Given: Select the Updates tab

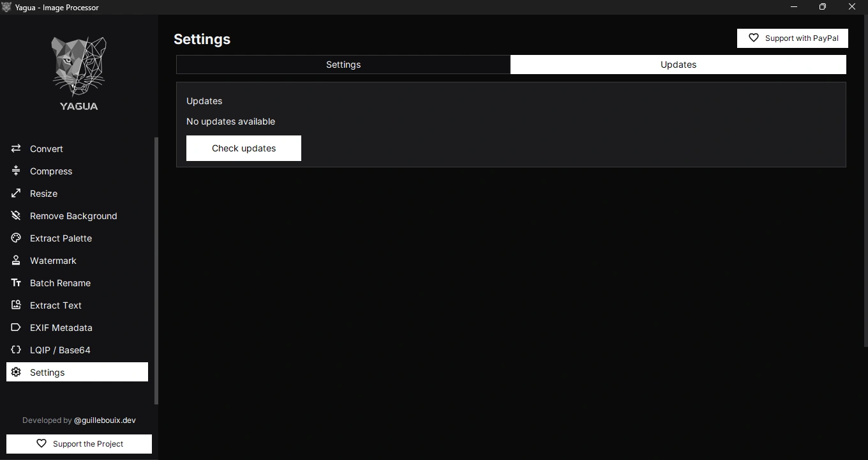Looking at the screenshot, I should click(x=678, y=65).
